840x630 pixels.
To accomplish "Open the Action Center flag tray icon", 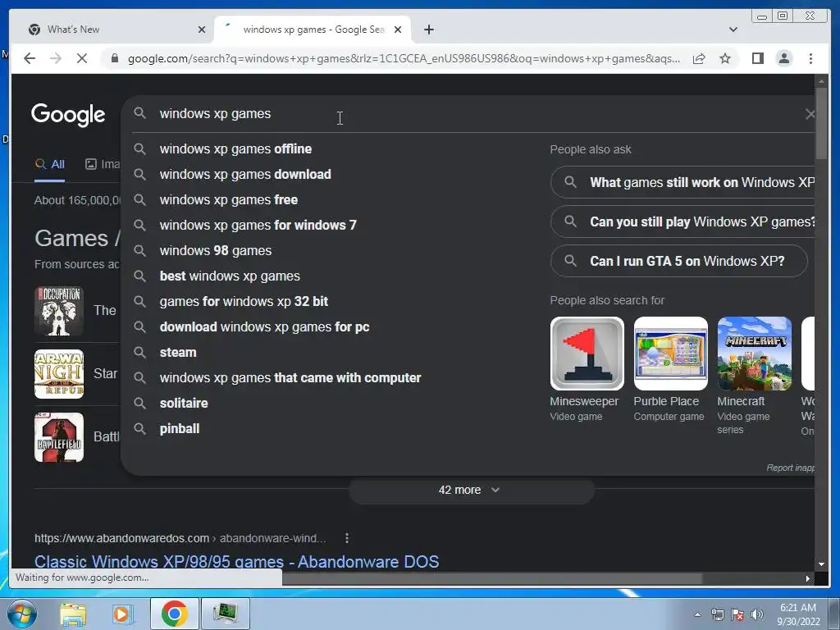I will 737,614.
